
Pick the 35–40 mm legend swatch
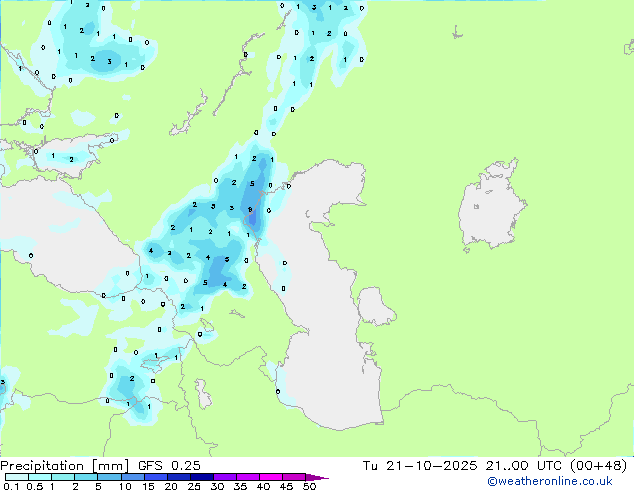tap(248, 477)
